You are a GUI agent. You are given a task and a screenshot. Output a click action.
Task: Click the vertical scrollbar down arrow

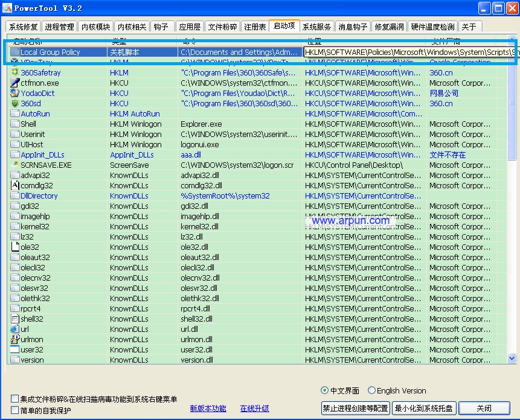point(510,359)
